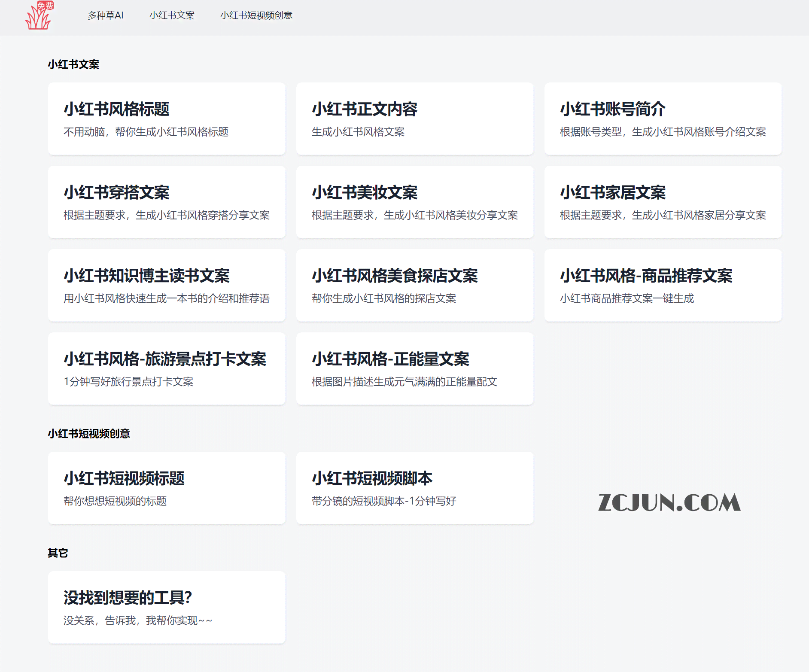
Task: Click text 帮你想想短视频的标题
Action: [x=115, y=501]
